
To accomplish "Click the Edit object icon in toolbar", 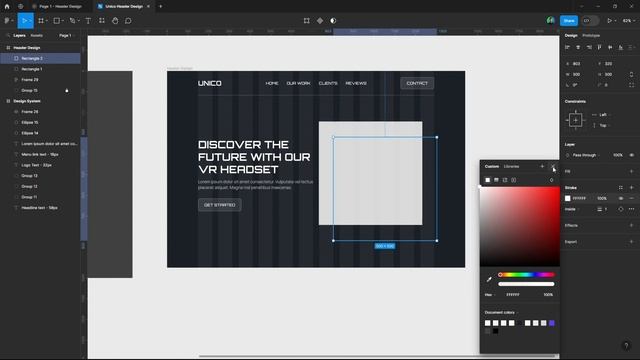I will point(307,20).
